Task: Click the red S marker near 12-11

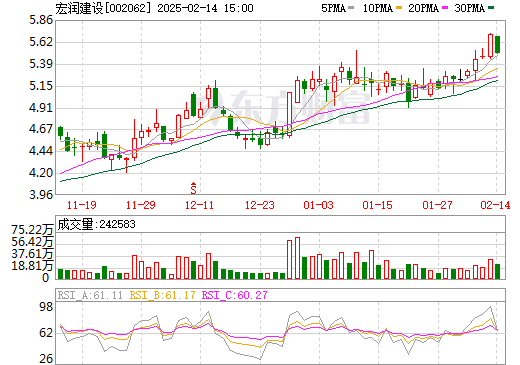Action: (193, 188)
